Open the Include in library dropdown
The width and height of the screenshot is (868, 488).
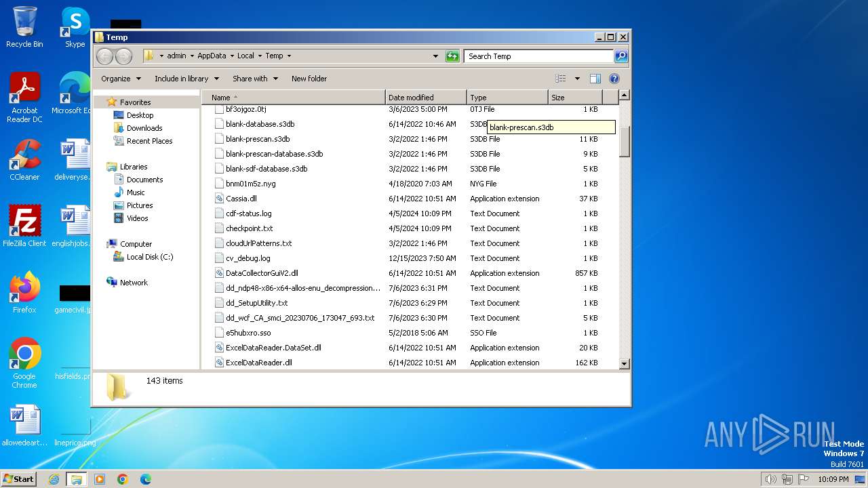pyautogui.click(x=186, y=79)
